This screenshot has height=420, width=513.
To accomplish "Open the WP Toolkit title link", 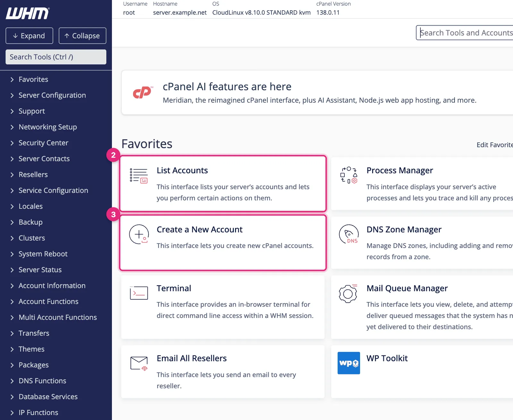I will pyautogui.click(x=387, y=358).
